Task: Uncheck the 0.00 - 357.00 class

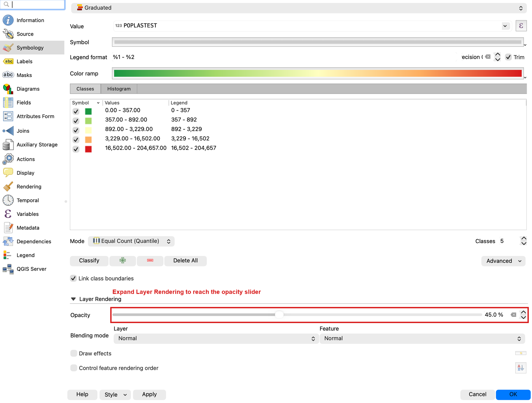Action: 76,111
